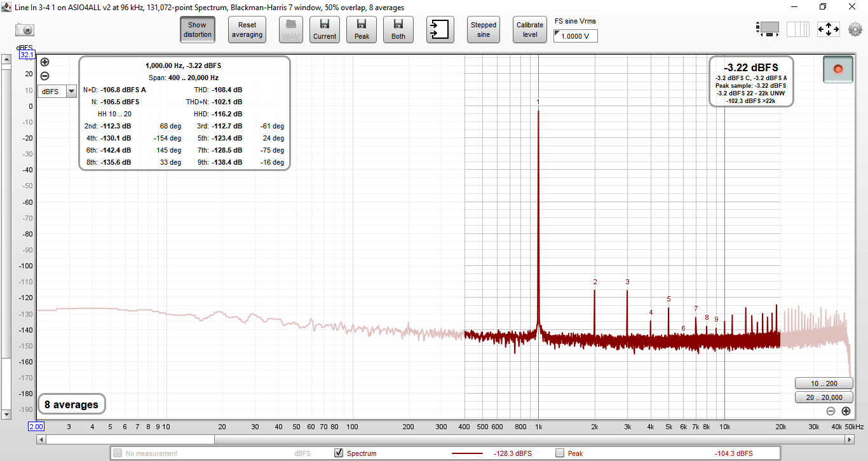Open the dBFS units dropdown
Viewport: 868px width, 461px height.
tap(57, 91)
